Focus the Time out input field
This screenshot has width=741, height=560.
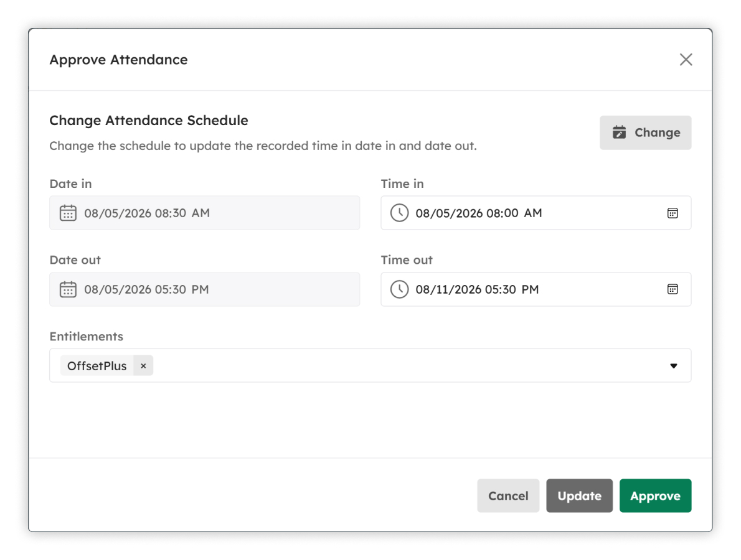pos(536,289)
